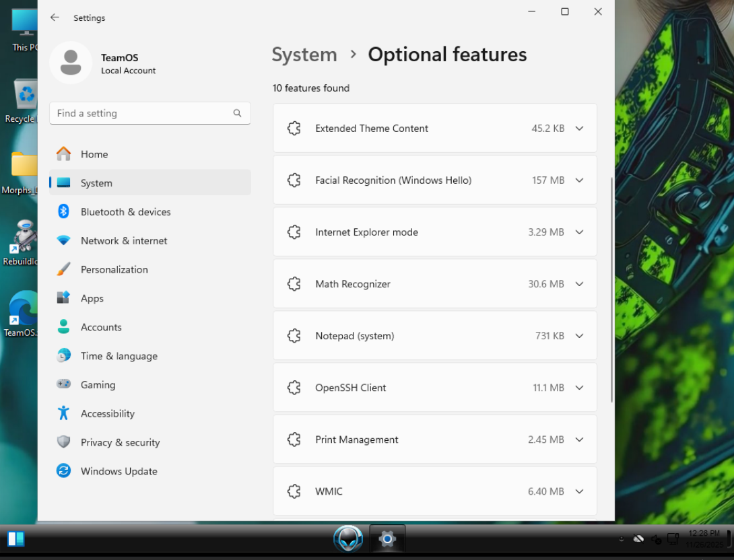Viewport: 734px width, 560px height.
Task: Open the Accounts settings page
Action: [101, 327]
